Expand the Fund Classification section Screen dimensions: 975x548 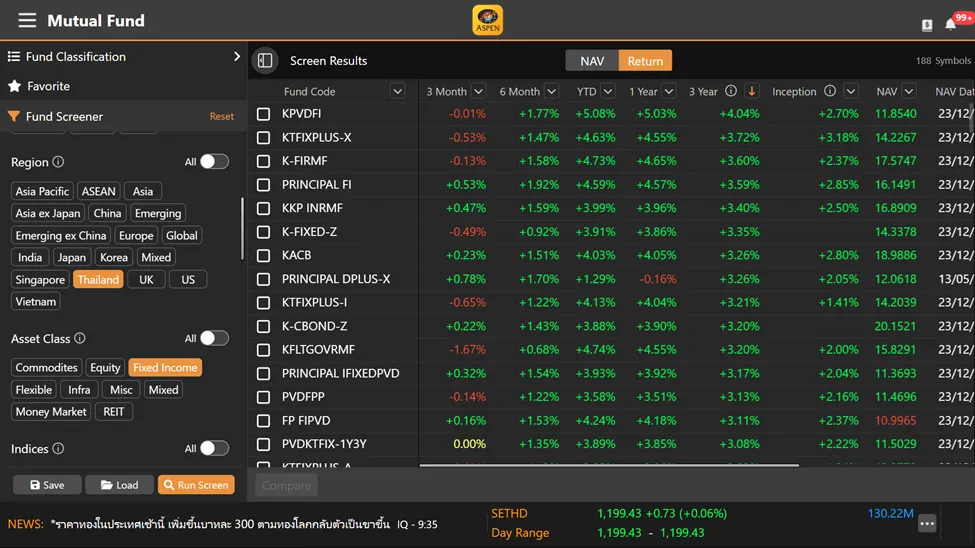(x=237, y=57)
